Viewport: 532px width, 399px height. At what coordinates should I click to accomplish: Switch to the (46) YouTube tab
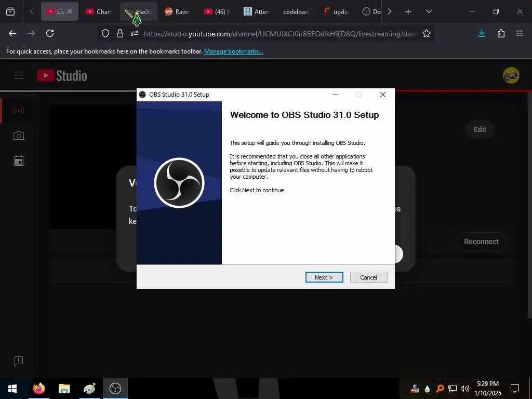tap(217, 11)
